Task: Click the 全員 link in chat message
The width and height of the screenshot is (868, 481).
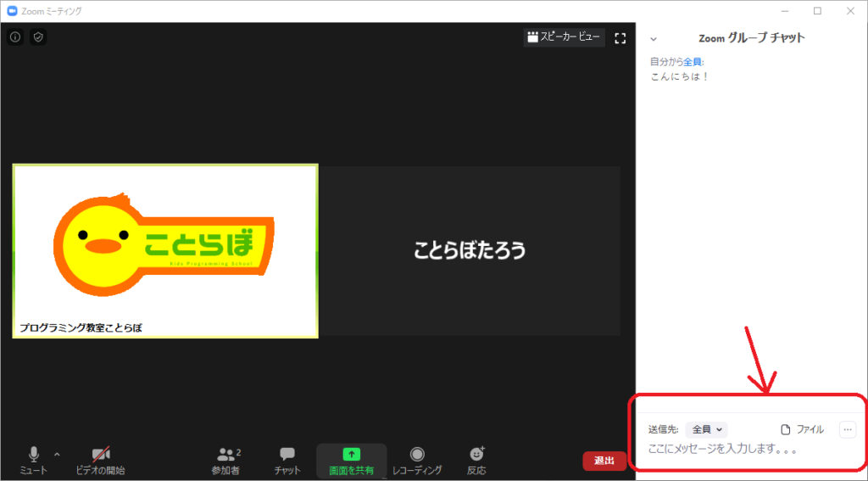Action: (x=693, y=62)
